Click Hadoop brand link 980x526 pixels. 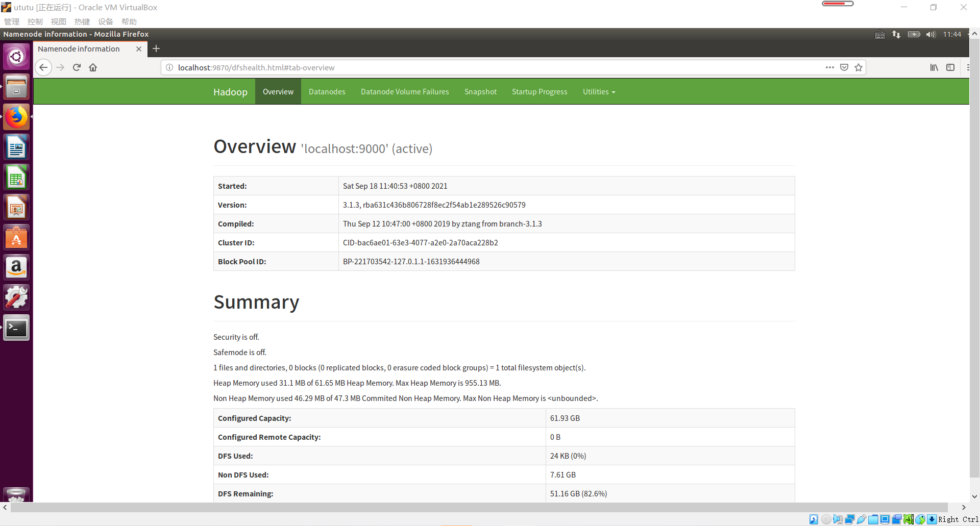click(x=230, y=92)
